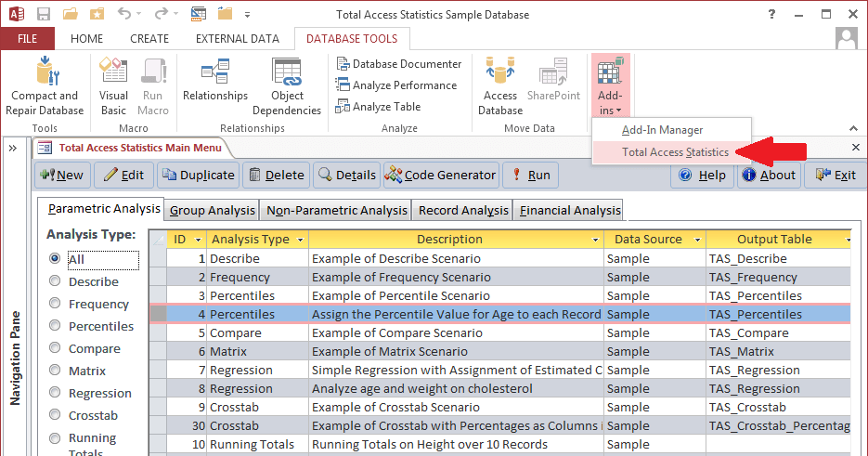The height and width of the screenshot is (456, 868).
Task: Open the Analysis Type column filter dropdown
Action: tap(299, 240)
